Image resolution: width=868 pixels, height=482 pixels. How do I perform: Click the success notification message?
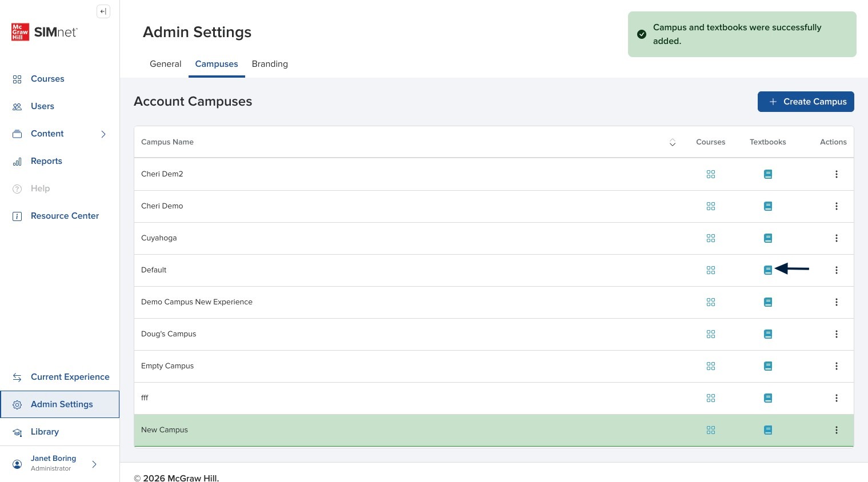[x=742, y=34]
